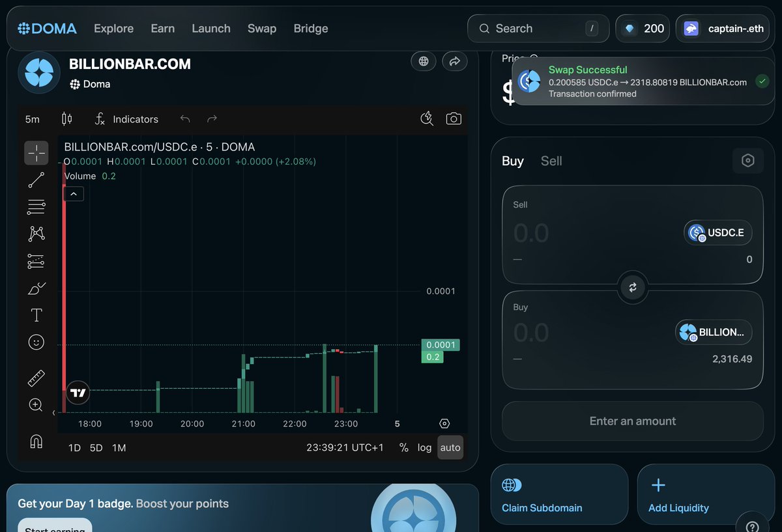The width and height of the screenshot is (782, 532).
Task: Open the 5m interval selector
Action: tap(33, 119)
